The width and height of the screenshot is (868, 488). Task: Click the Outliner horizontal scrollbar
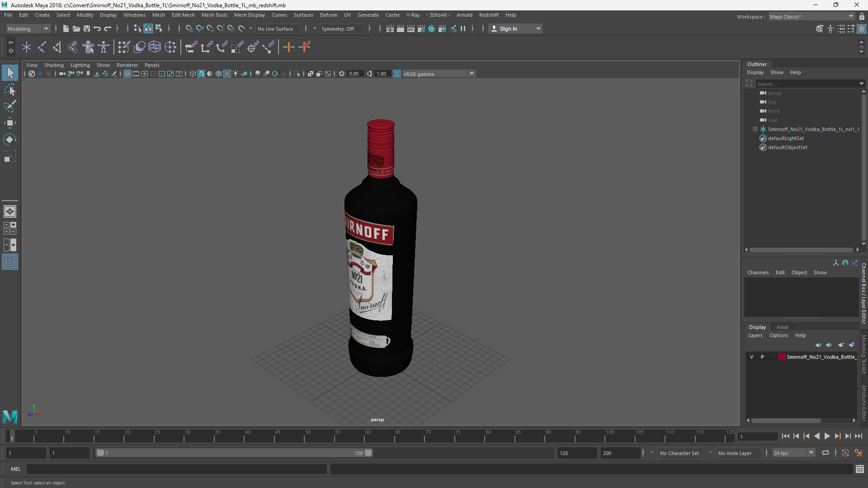pyautogui.click(x=801, y=249)
